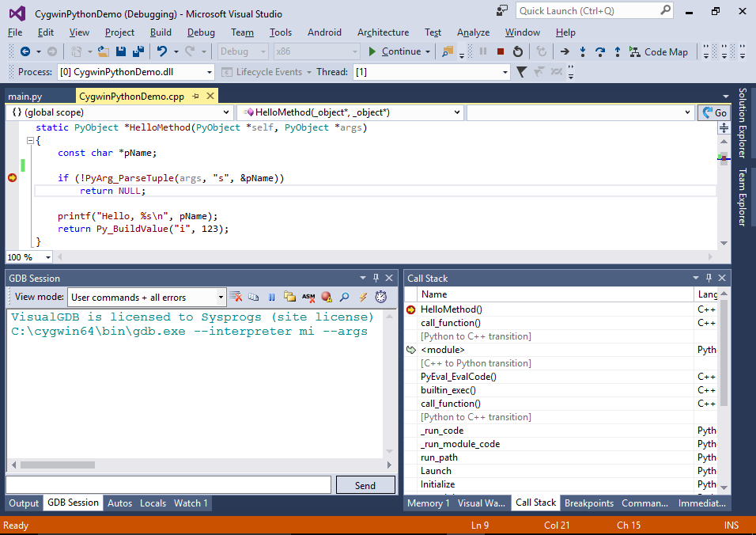756x535 pixels.
Task: Click the thread filter funnel icon
Action: coord(521,72)
